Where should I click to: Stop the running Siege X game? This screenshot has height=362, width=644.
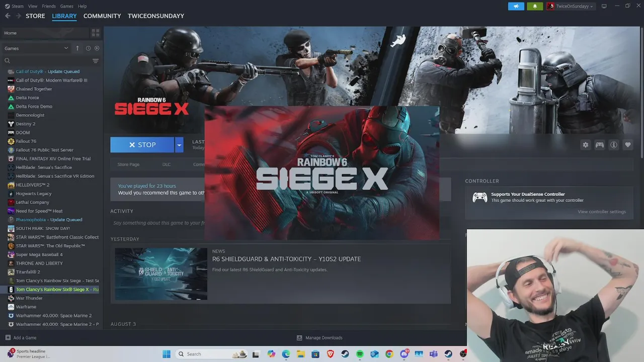tap(142, 145)
